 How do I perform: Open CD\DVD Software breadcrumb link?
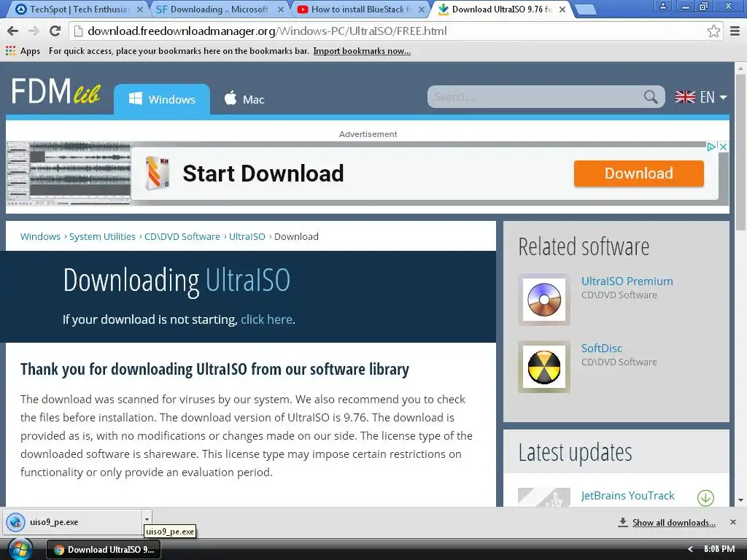coord(182,237)
